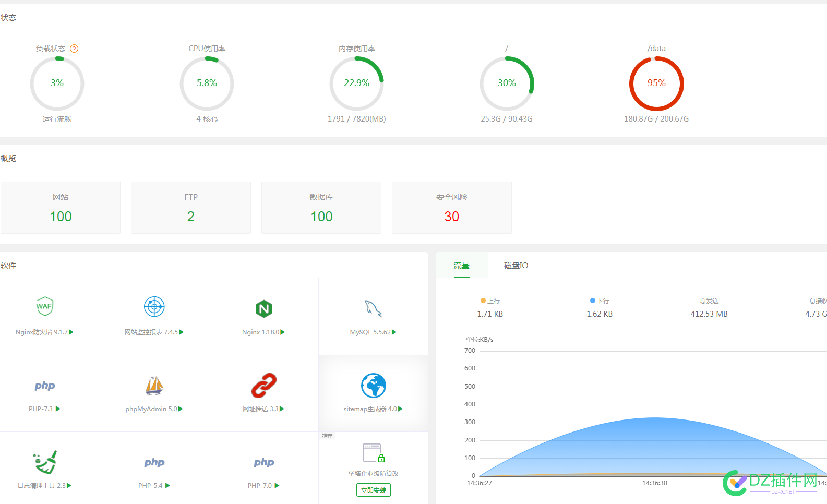Click the CPU使用率 5.8% gauge

tap(207, 83)
